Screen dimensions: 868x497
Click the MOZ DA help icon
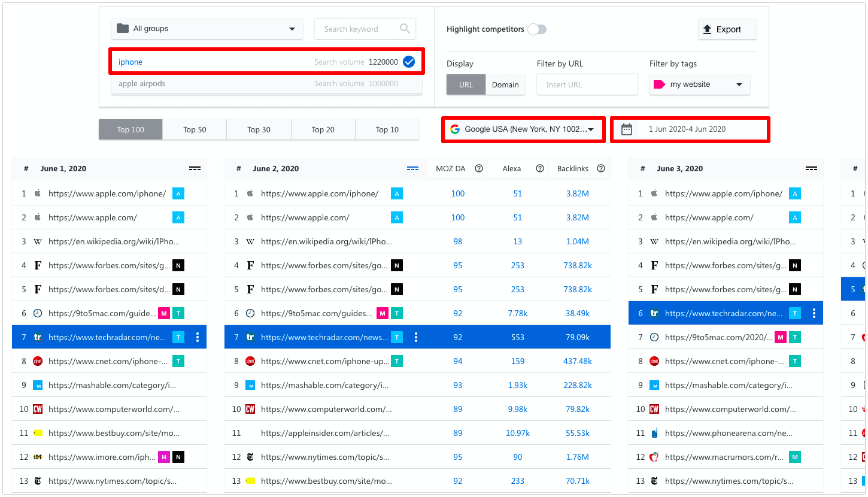[479, 169]
